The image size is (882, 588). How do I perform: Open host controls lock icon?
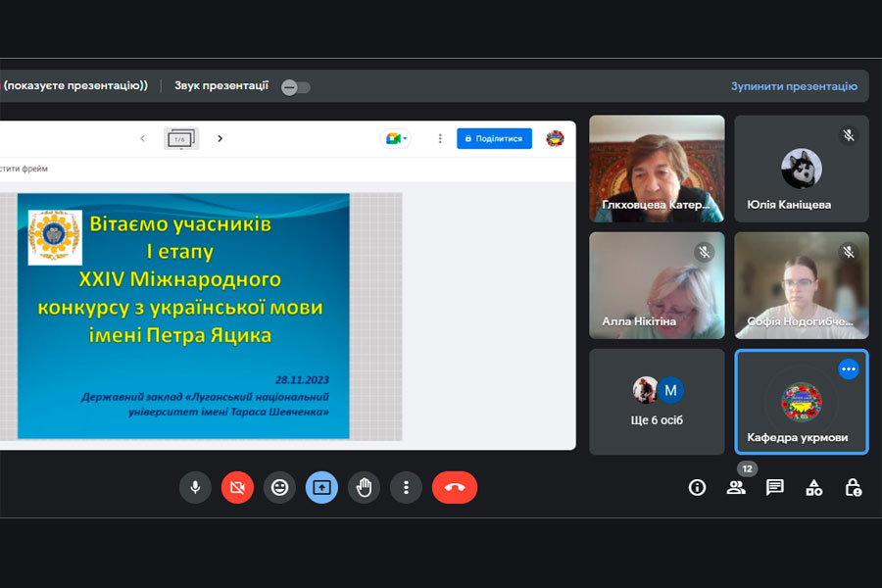point(854,487)
